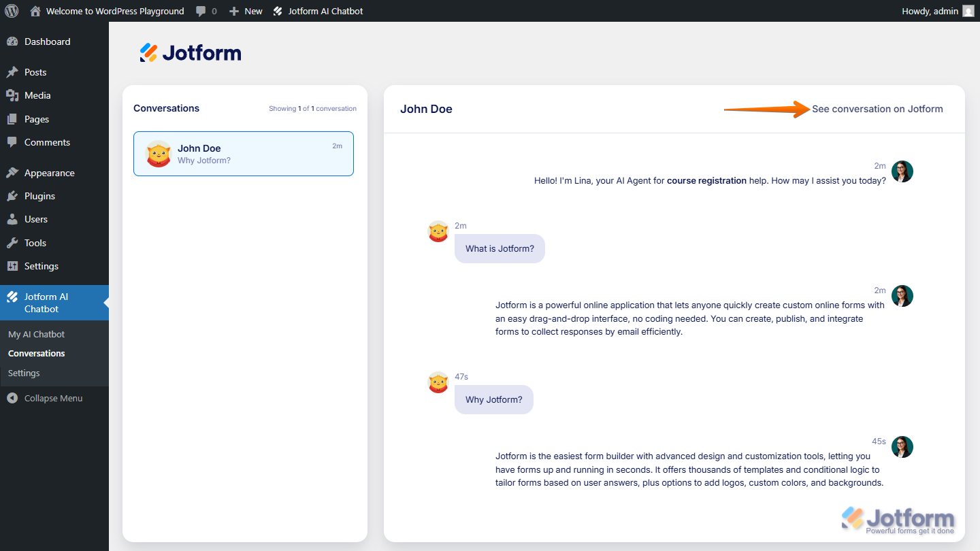Click the admin avatar in the top right
The image size is (980, 551).
click(x=968, y=11)
